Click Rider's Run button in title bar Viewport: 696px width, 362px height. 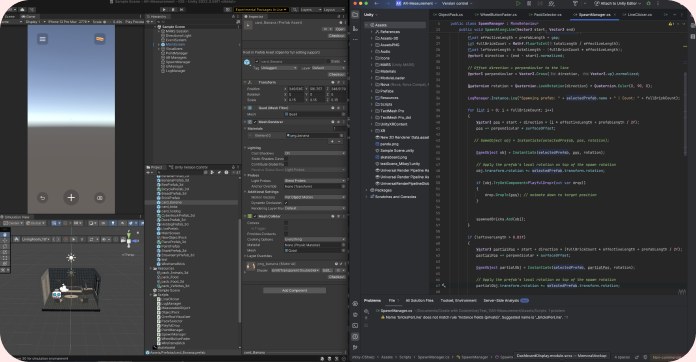click(x=518, y=4)
